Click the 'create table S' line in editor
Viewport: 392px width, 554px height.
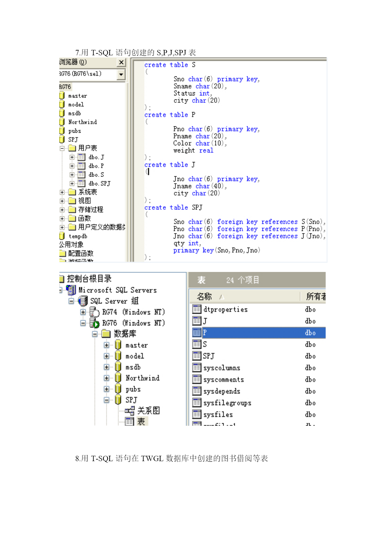[x=170, y=65]
